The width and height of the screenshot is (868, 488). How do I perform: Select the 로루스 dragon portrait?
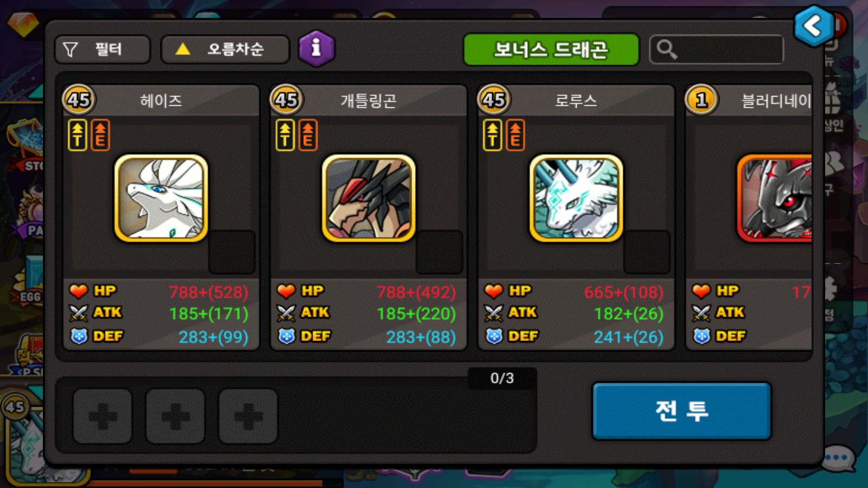tap(576, 198)
